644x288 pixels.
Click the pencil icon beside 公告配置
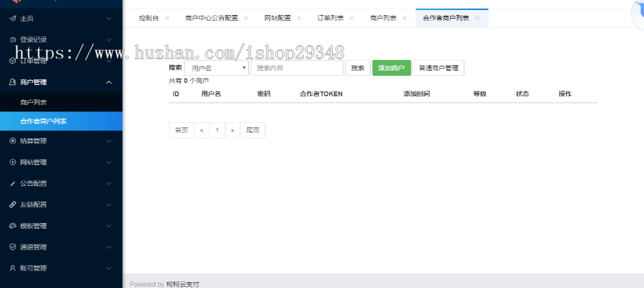13,184
